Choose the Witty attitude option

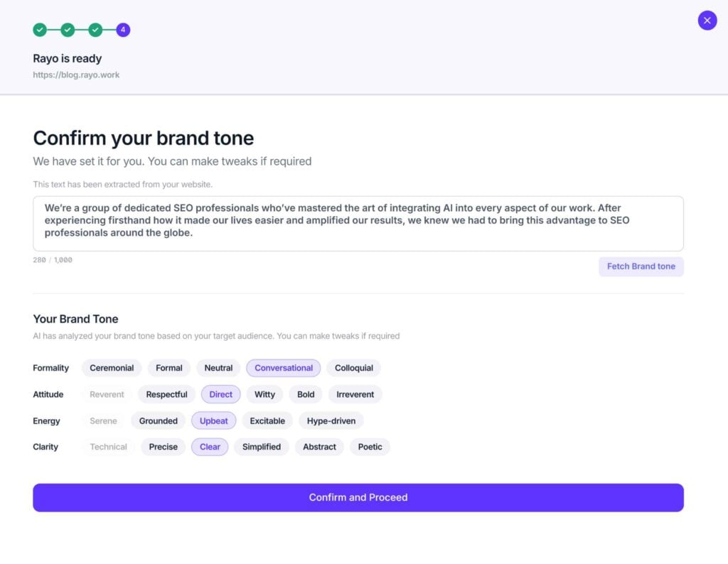264,394
